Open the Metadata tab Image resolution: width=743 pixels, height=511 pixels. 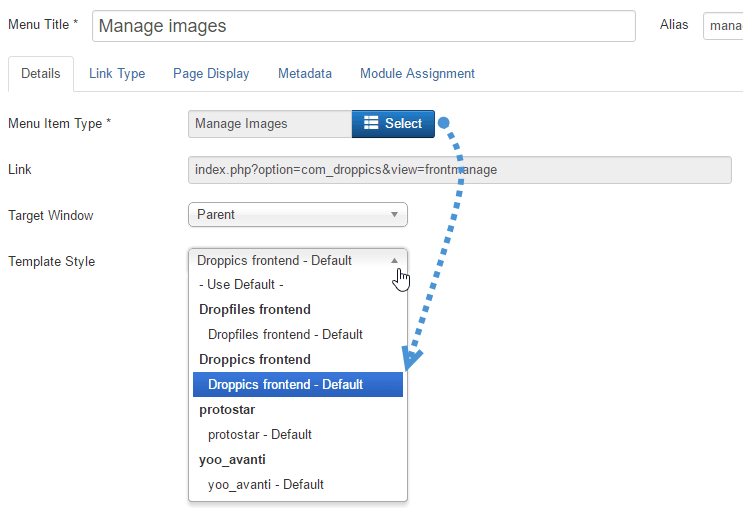click(x=305, y=74)
